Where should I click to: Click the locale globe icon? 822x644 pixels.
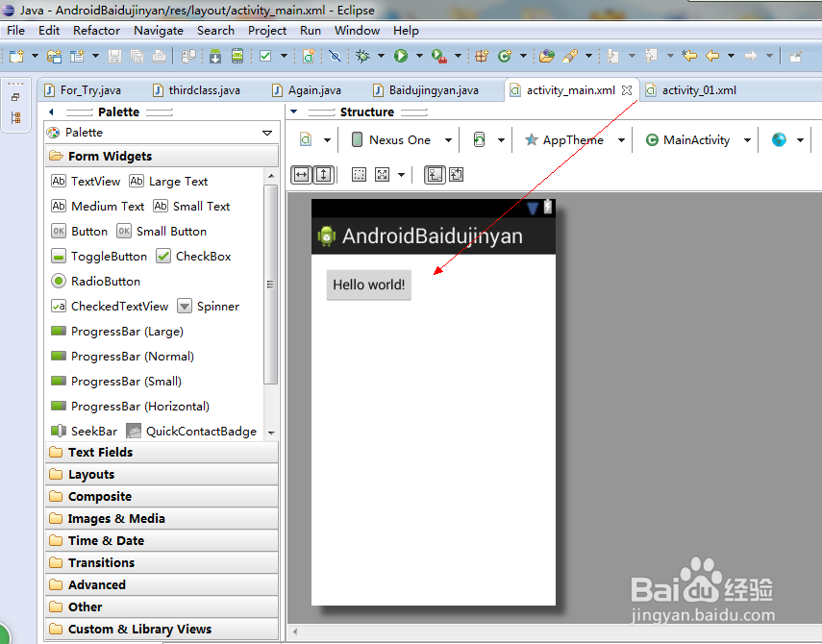pyautogui.click(x=779, y=140)
